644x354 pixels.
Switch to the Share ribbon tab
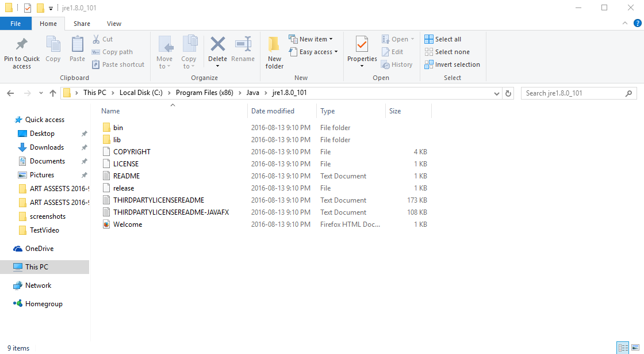82,24
